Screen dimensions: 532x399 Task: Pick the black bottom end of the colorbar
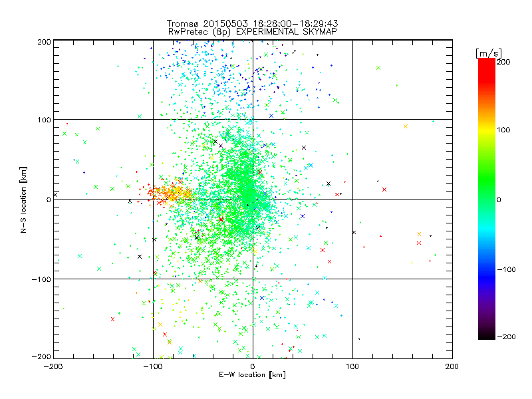(487, 336)
